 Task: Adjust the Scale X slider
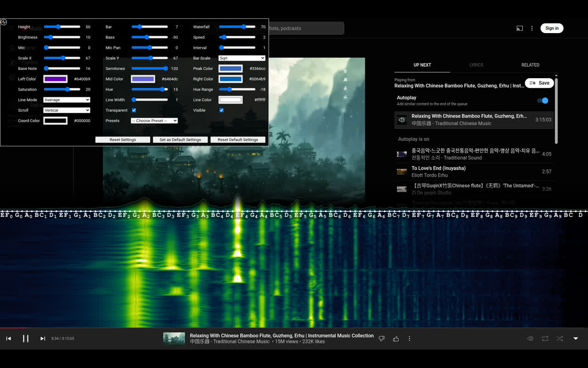[x=62, y=58]
